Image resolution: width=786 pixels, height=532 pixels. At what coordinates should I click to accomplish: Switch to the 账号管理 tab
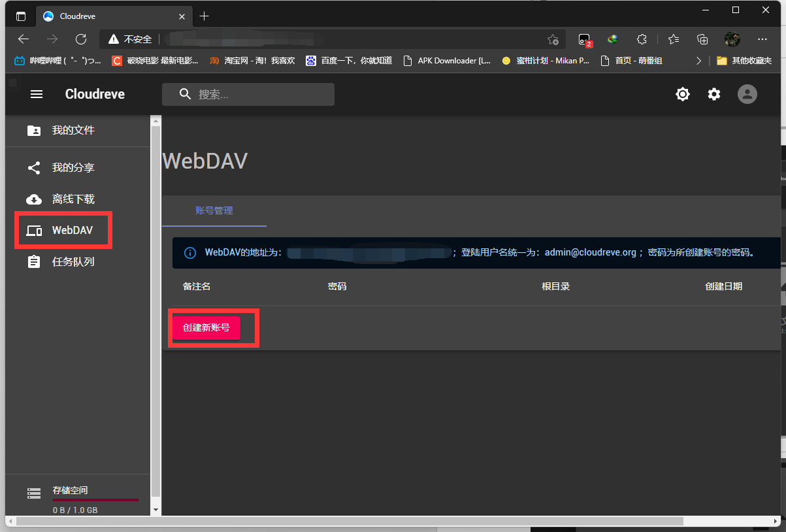tap(214, 210)
